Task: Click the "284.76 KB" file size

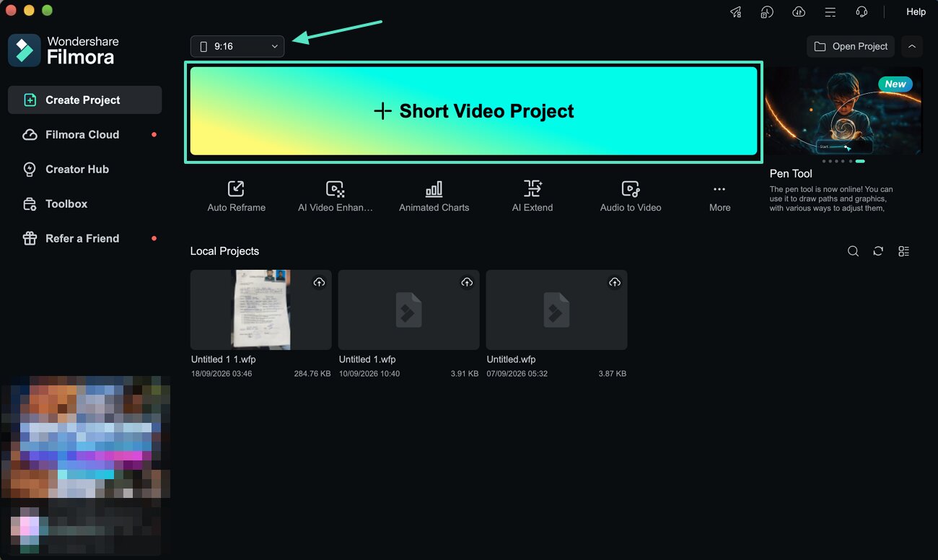Action: click(312, 374)
